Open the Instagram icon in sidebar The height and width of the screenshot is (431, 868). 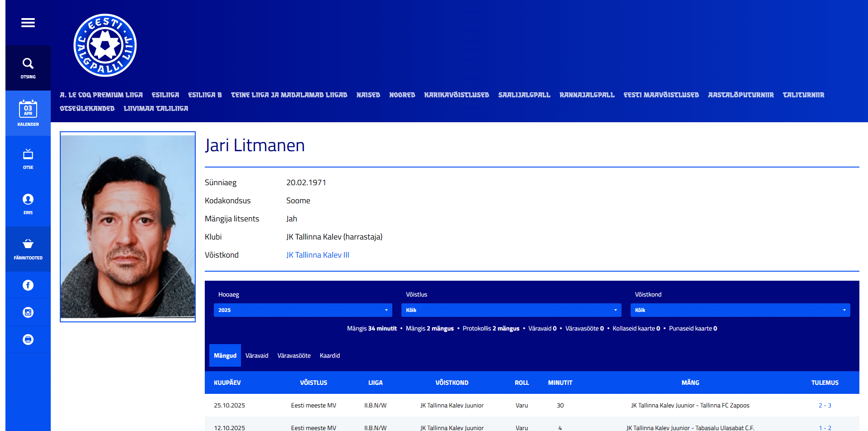click(28, 312)
